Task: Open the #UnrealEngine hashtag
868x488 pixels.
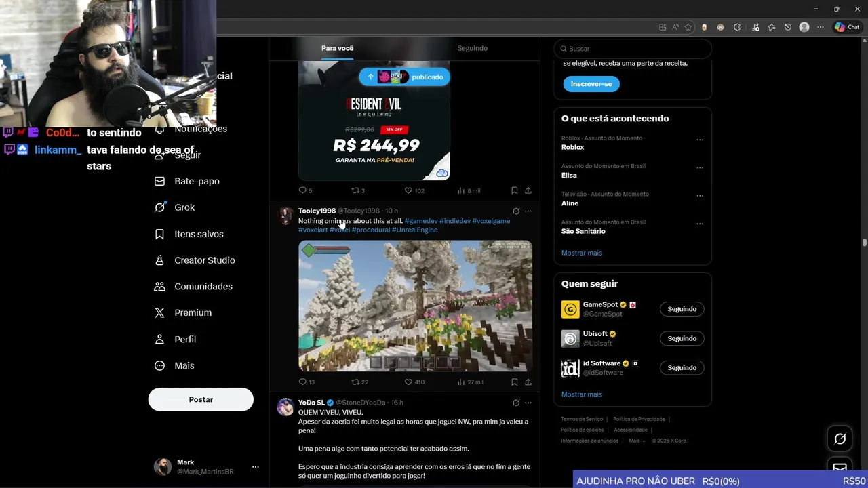Action: click(x=414, y=230)
